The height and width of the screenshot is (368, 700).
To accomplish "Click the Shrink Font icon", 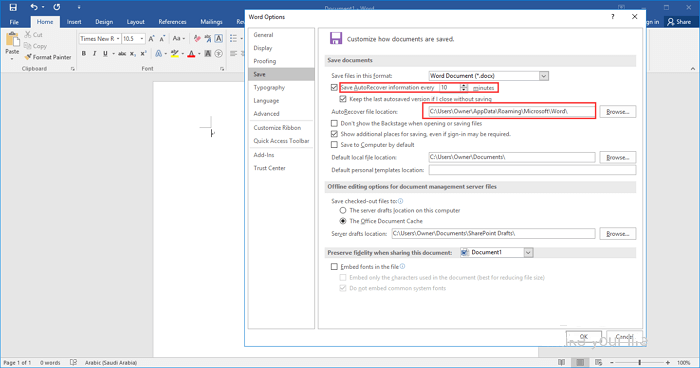I will [162, 39].
